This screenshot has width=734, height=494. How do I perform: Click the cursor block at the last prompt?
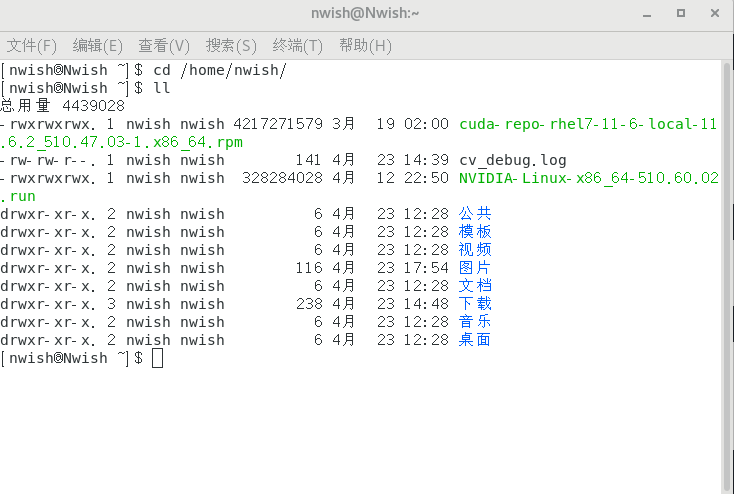(x=157, y=359)
